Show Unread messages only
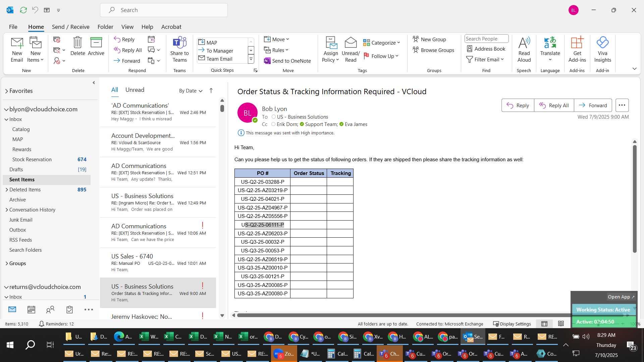This screenshot has width=644, height=362. (135, 90)
